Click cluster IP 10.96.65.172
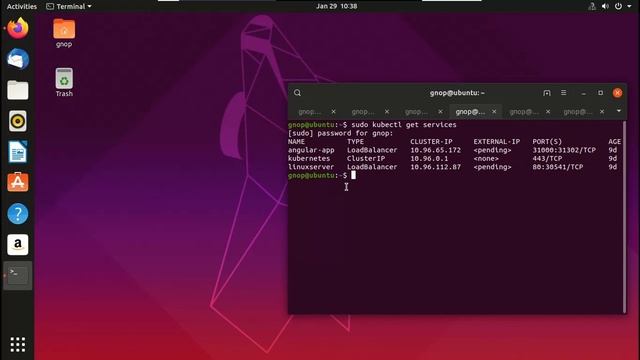The image size is (640, 360). (436, 150)
